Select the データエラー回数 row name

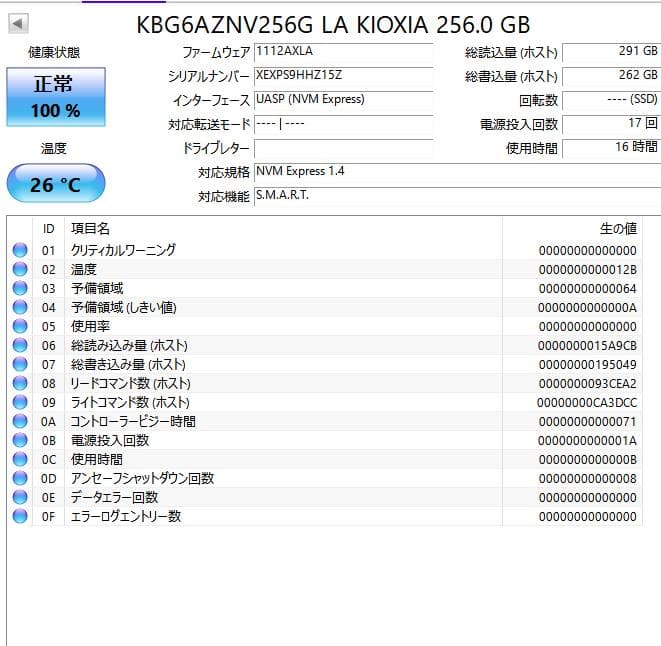pos(114,497)
